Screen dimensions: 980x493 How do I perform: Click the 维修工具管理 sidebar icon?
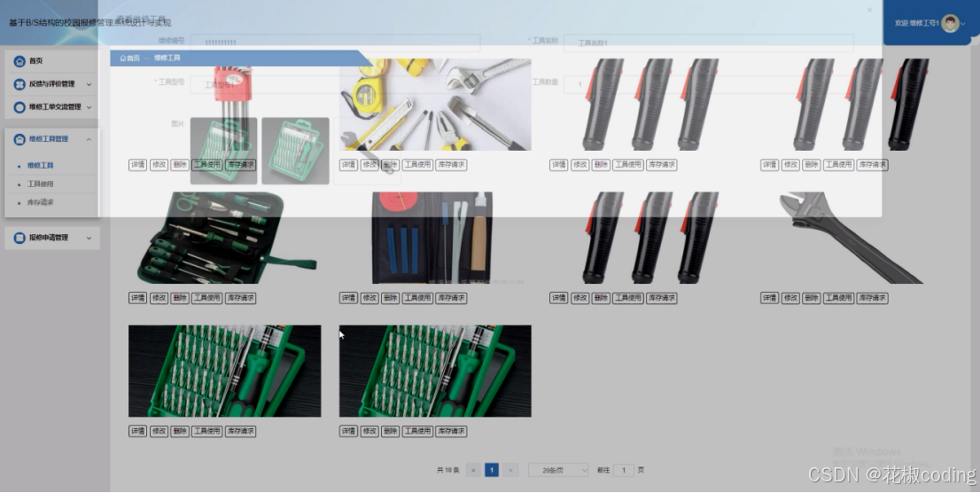pyautogui.click(x=19, y=139)
